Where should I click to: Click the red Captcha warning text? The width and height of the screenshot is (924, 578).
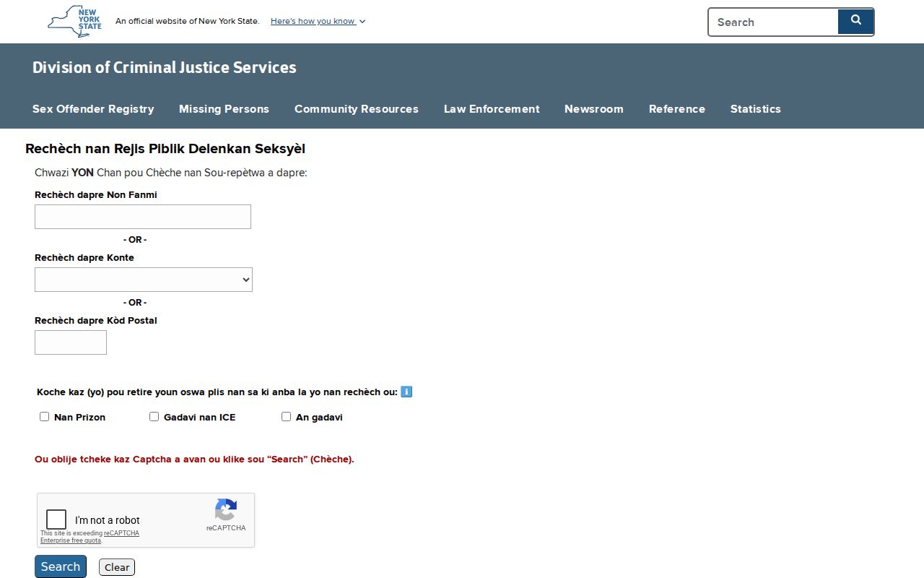click(x=194, y=459)
